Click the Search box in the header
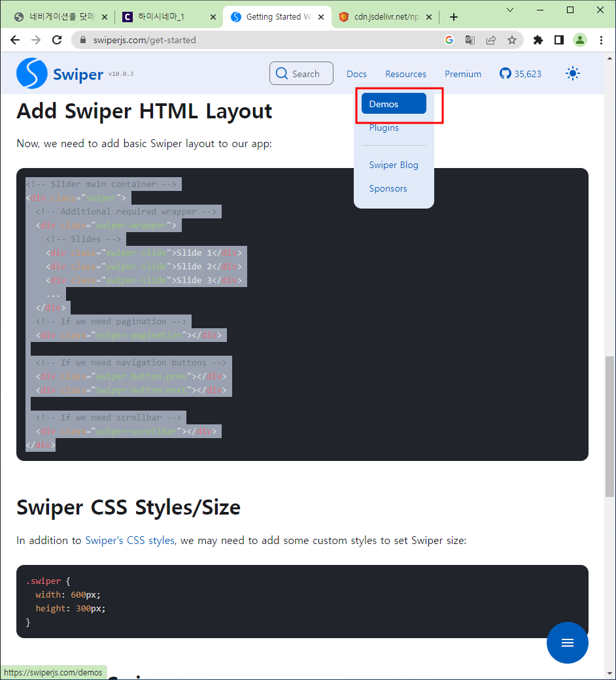 pos(301,73)
